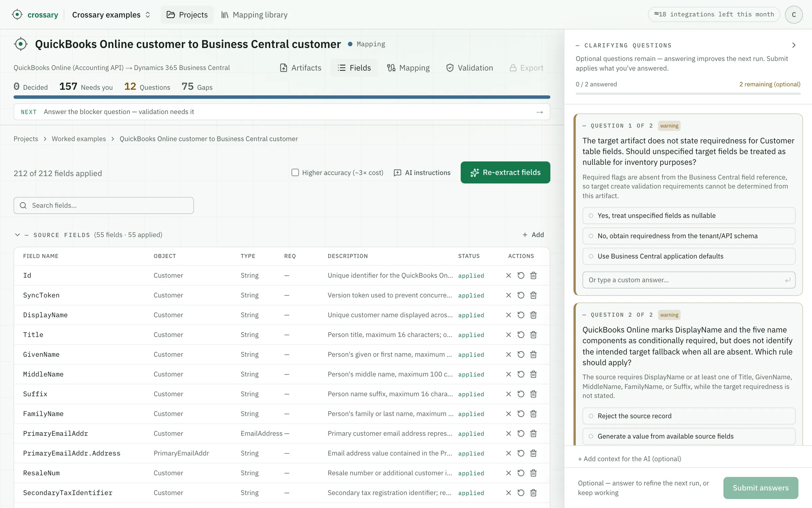The height and width of the screenshot is (508, 812).
Task: Click Submit answers button
Action: 761,488
